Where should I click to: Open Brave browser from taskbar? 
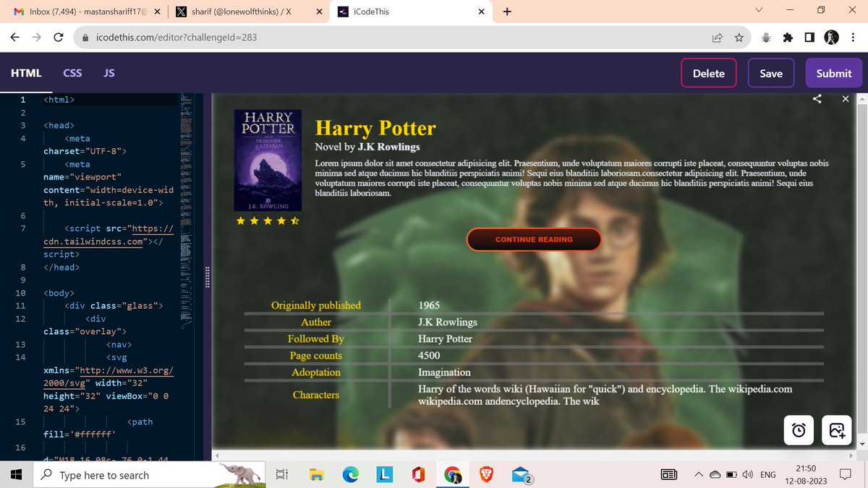(487, 475)
